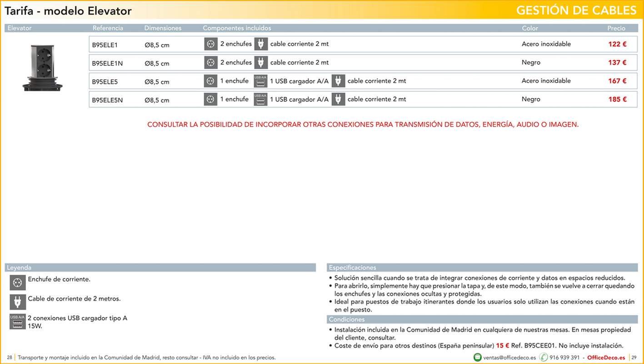The image size is (644, 364).
Task: Open the ventas@officedeco.es email link
Action: 509,358
